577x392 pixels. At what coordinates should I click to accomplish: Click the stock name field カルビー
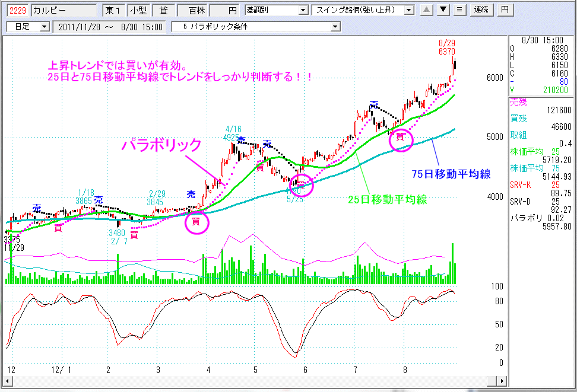64,10
